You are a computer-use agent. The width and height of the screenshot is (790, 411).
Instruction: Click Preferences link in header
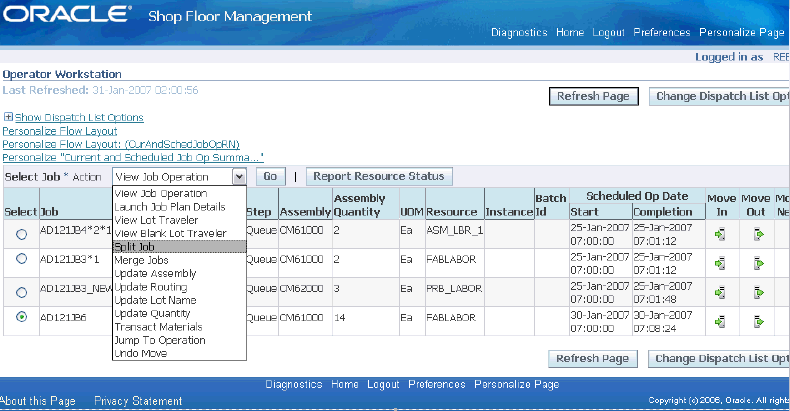tap(662, 32)
